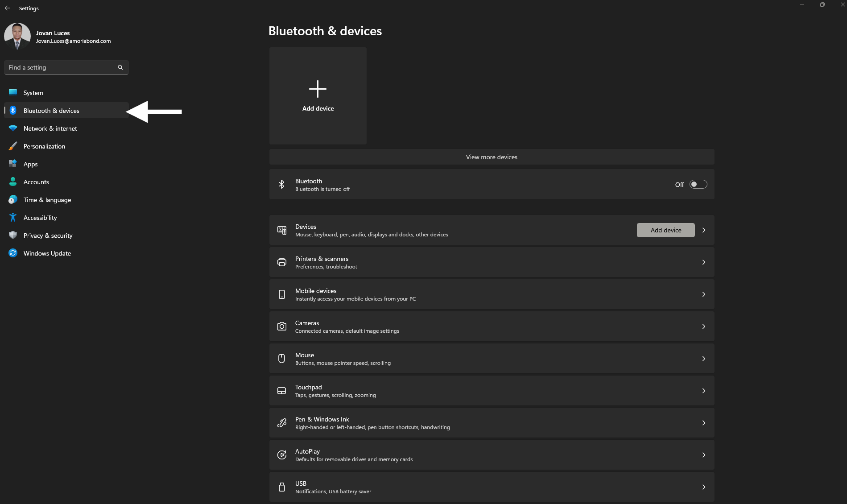Click 'Preferences, troubleshoot' description text
847x504 pixels.
pos(326,267)
